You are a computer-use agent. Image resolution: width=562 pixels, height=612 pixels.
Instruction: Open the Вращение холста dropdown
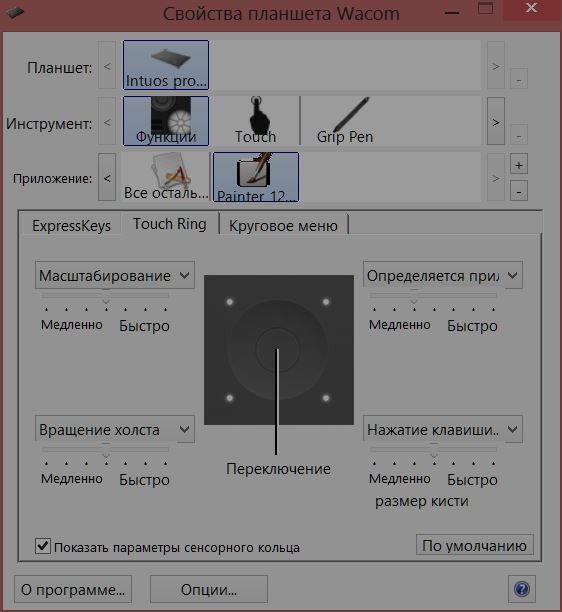[x=115, y=429]
